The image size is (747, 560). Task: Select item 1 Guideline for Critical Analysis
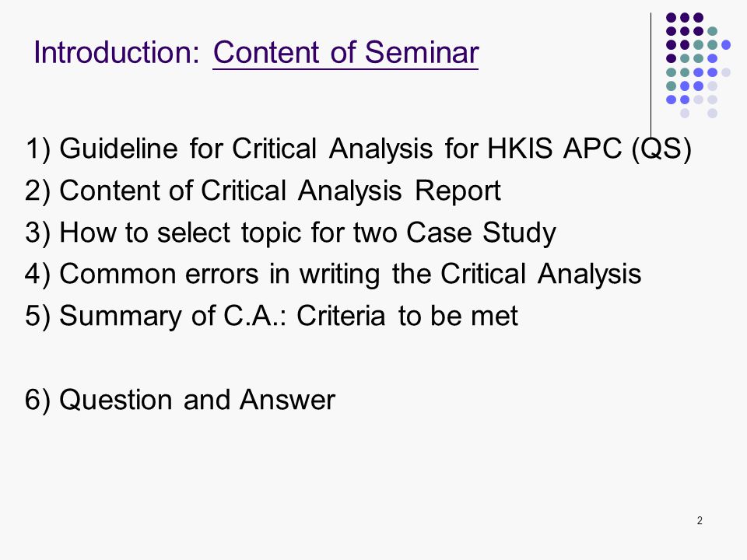[358, 149]
